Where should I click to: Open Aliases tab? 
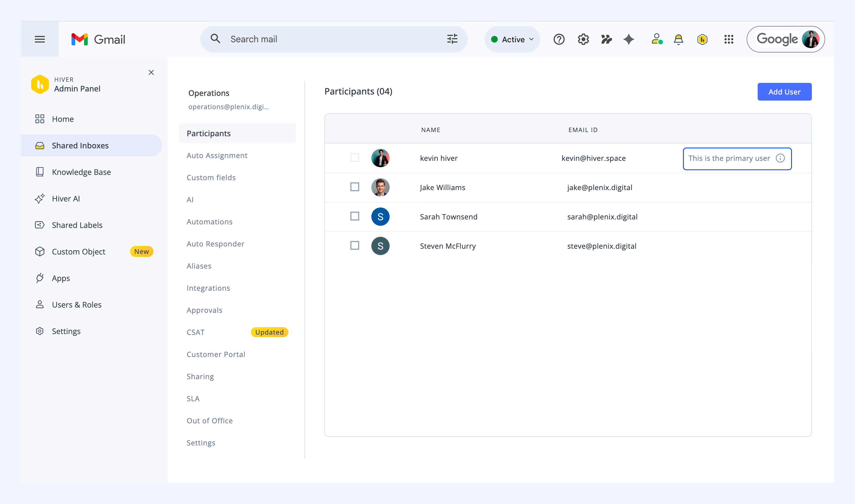(199, 266)
